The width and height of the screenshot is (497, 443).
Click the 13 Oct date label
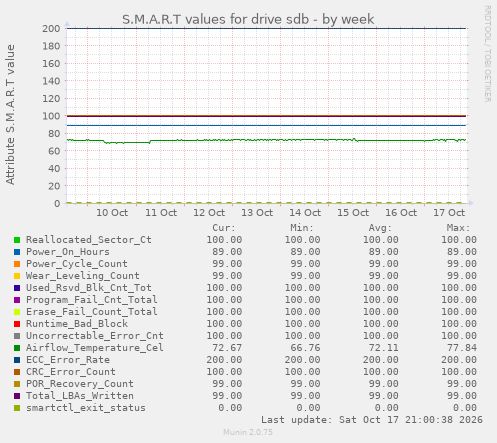(257, 213)
